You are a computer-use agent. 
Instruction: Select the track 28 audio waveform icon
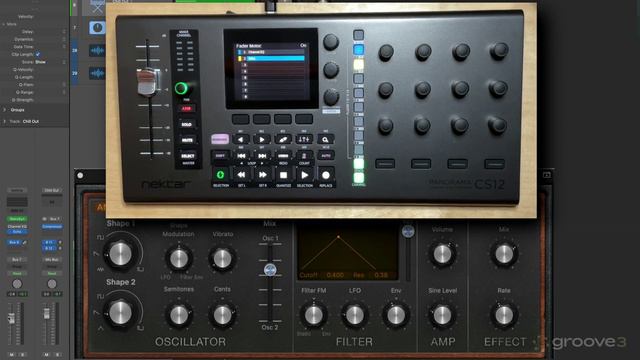[x=97, y=51]
